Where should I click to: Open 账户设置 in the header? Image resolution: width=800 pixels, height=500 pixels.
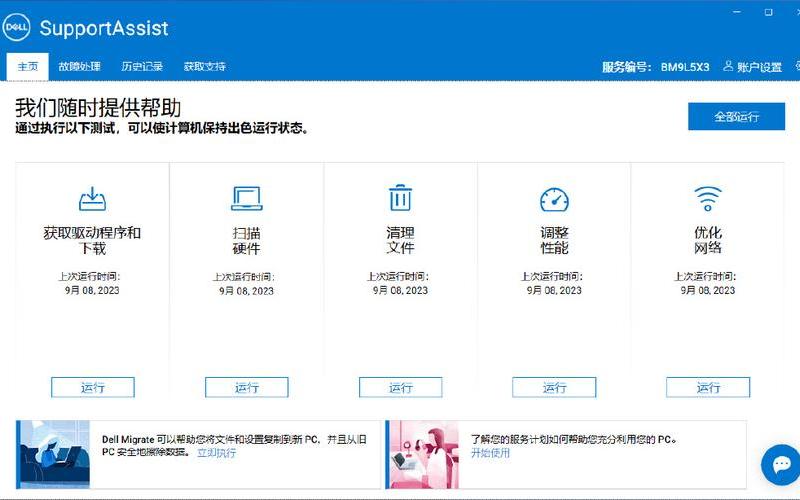759,67
